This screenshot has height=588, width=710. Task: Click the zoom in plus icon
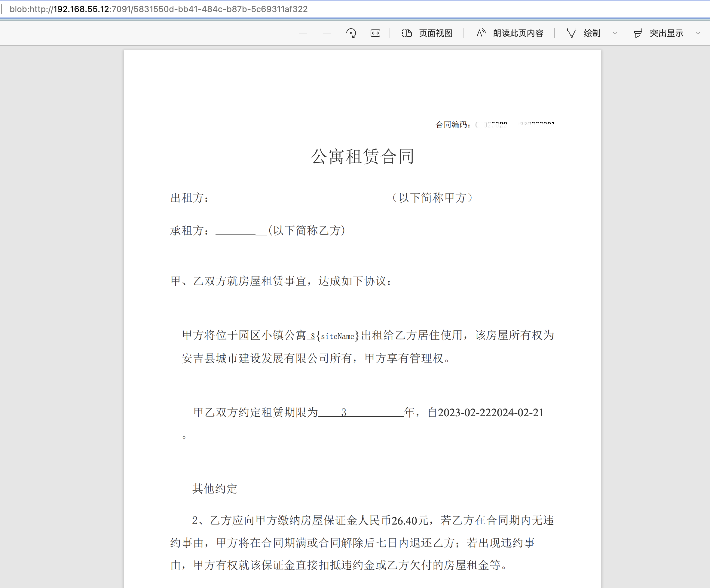coord(327,33)
